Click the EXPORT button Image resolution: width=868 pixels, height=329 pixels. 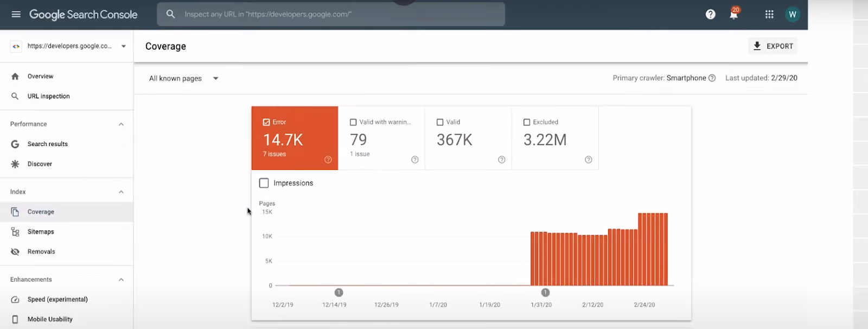pos(773,46)
